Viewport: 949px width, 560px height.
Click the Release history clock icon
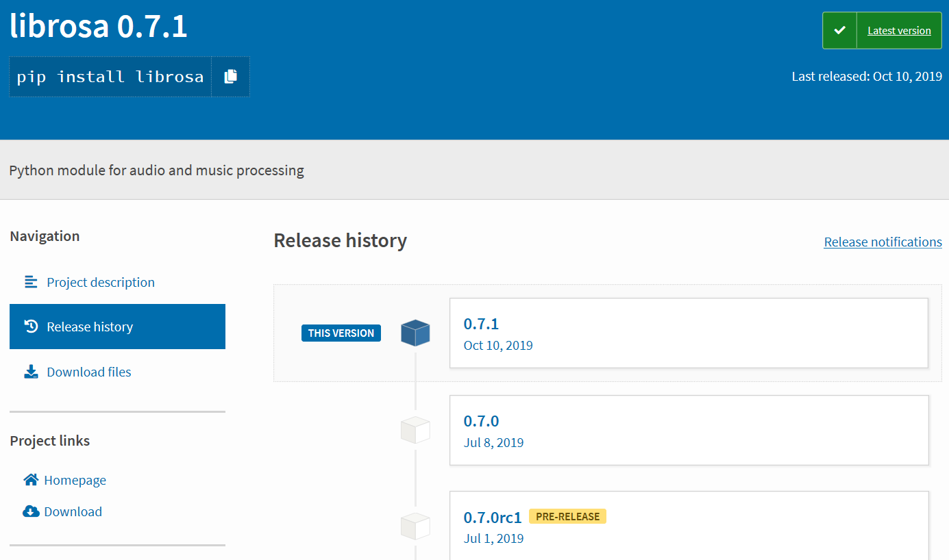coord(31,326)
